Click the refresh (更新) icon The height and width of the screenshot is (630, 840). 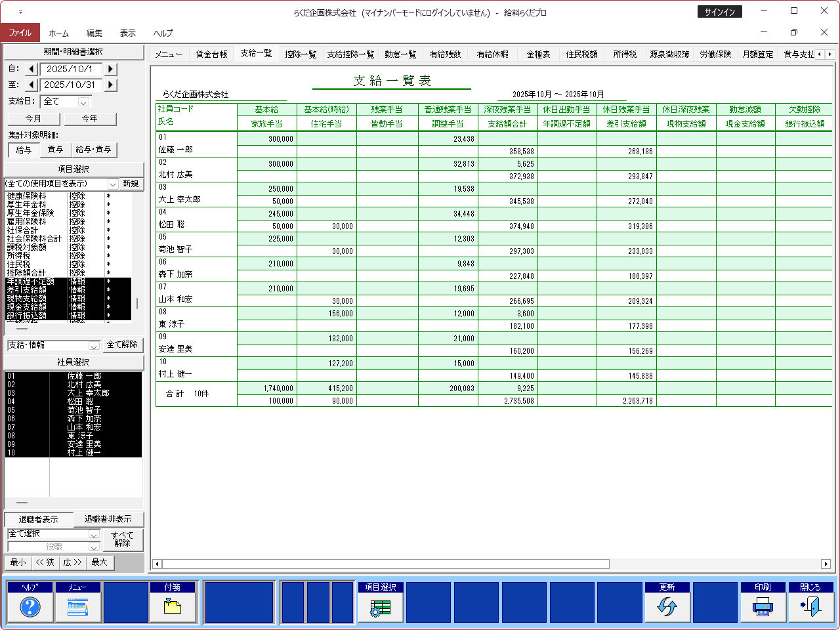click(667, 607)
